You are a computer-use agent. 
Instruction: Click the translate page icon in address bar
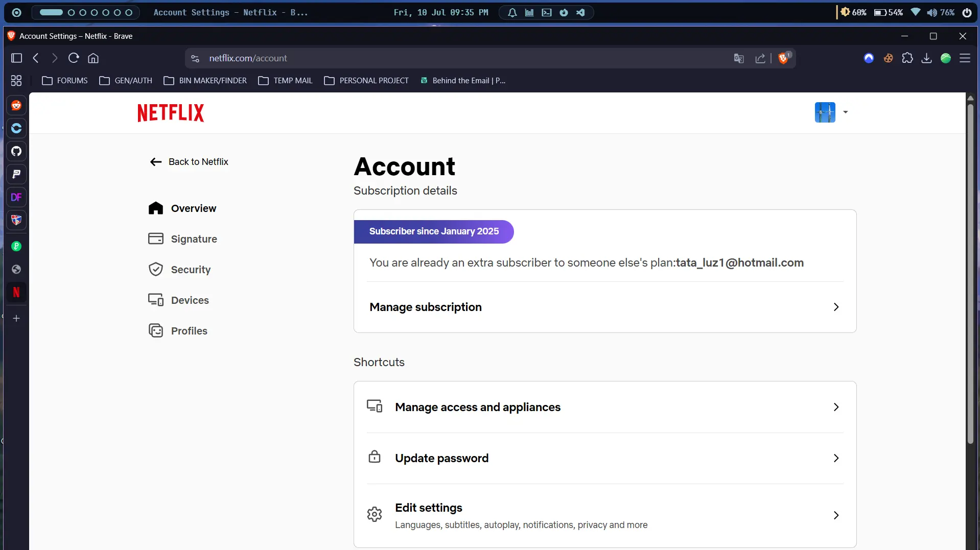(x=739, y=58)
